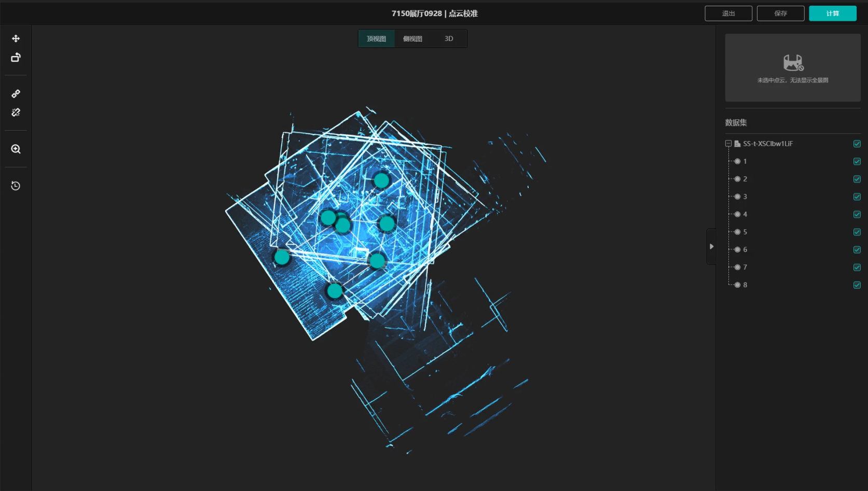This screenshot has width=868, height=491.
Task: Click the 保存 save button
Action: [x=780, y=13]
